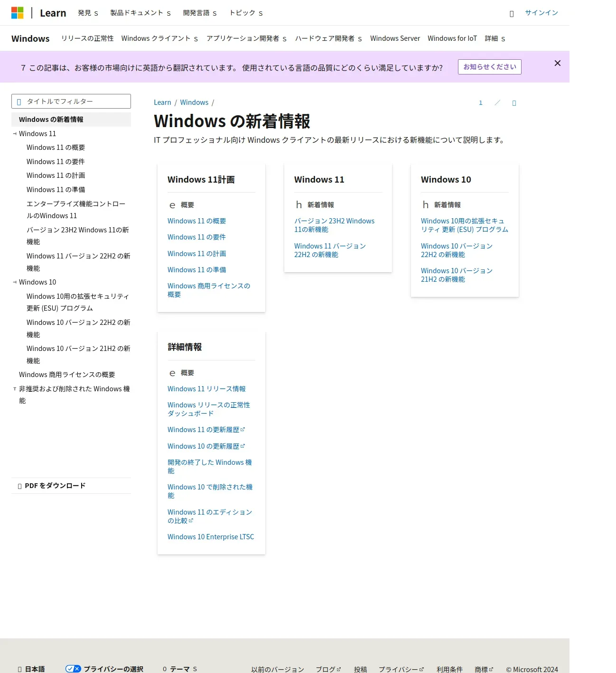Open Windows 11 のエディションの比較 link

(x=210, y=516)
